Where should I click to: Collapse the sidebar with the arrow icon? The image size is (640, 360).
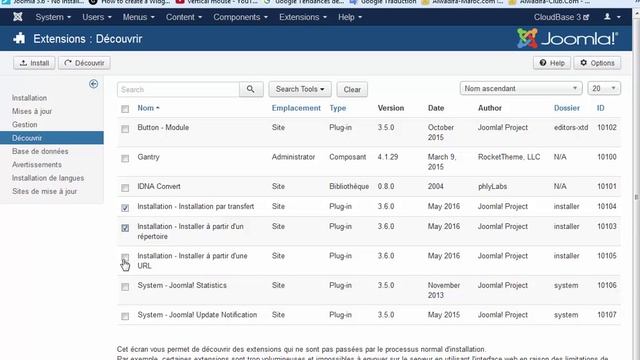coord(93,84)
